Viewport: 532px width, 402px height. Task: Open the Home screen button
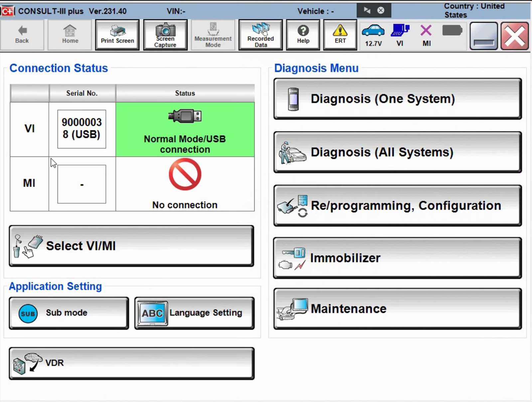pyautogui.click(x=70, y=35)
